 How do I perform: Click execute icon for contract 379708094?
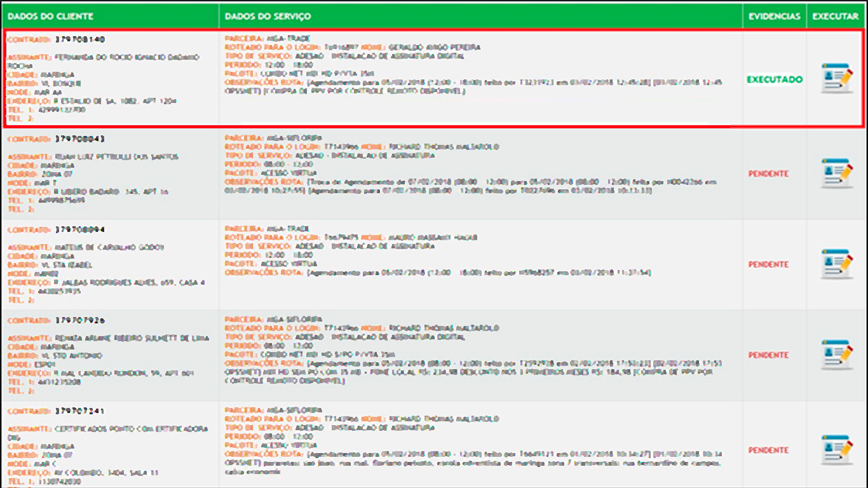click(x=836, y=264)
